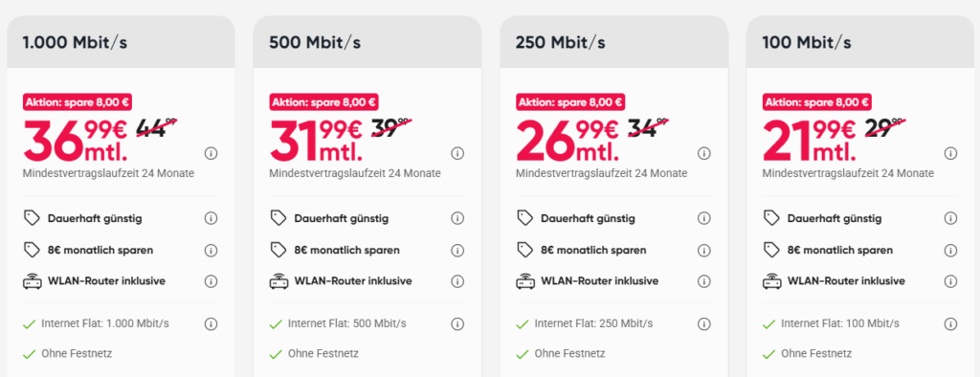Viewport: 980px width, 377px height.
Task: Select the 500 Mbit/s plan header
Action: pos(367,42)
